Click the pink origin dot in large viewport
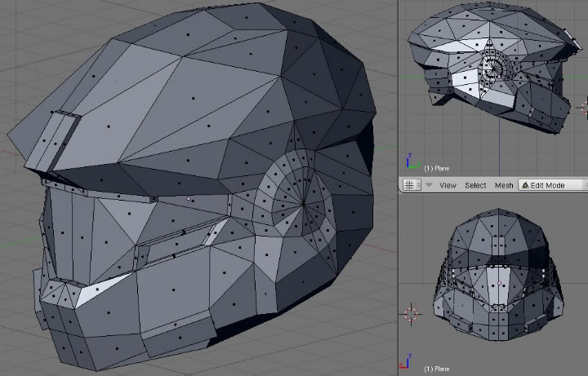 [x=189, y=198]
